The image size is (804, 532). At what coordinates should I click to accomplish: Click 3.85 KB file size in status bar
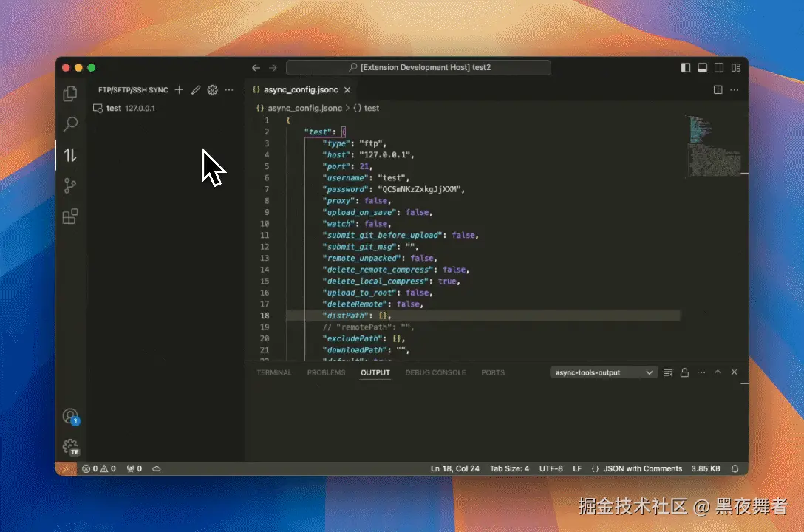pos(706,468)
